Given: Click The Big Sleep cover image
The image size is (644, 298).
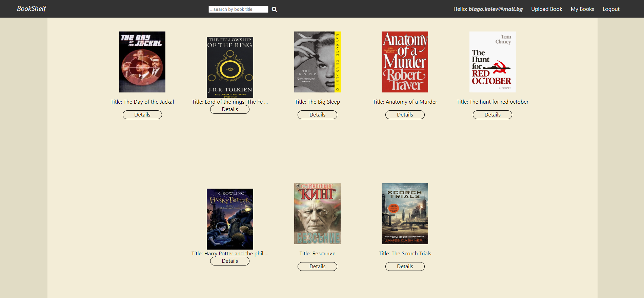Looking at the screenshot, I should [317, 62].
